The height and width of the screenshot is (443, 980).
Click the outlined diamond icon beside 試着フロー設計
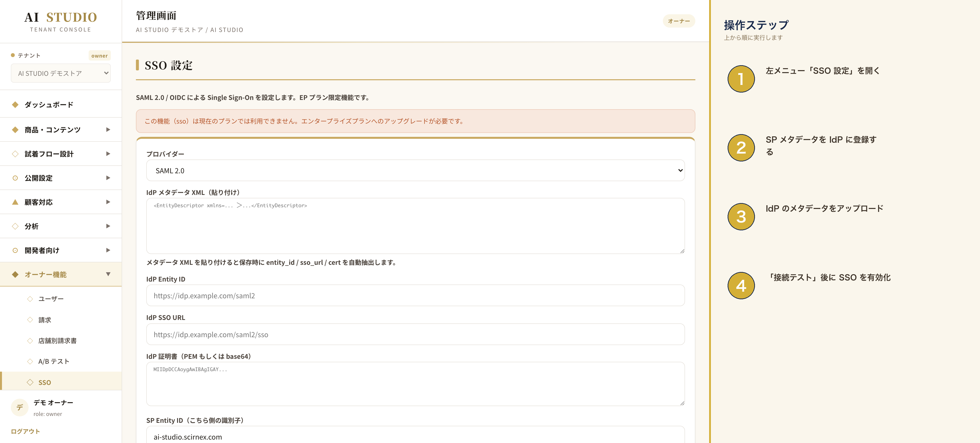[x=15, y=154]
